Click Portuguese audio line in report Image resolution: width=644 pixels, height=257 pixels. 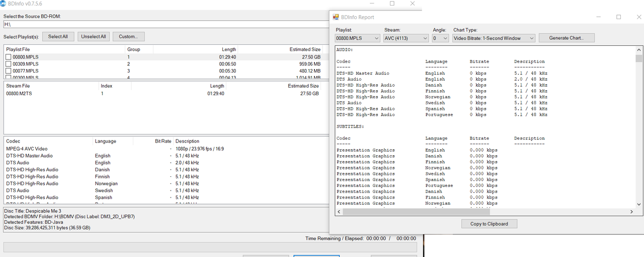point(442,114)
